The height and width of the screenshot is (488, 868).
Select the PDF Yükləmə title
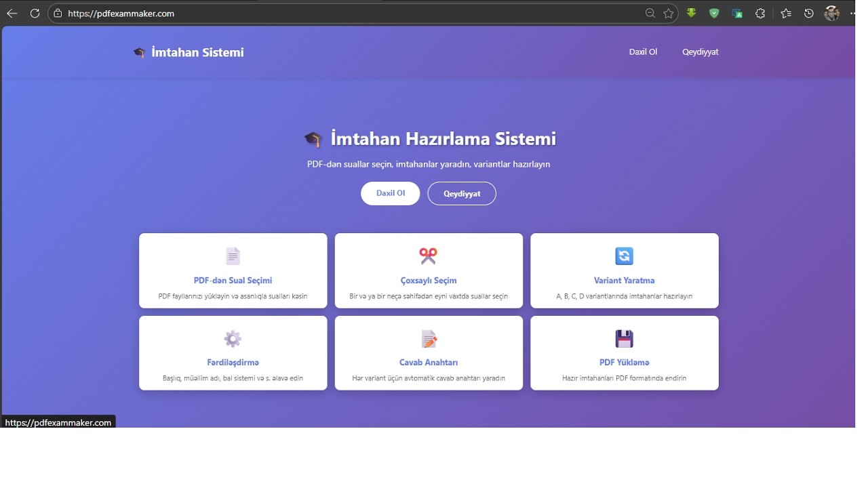pos(624,363)
